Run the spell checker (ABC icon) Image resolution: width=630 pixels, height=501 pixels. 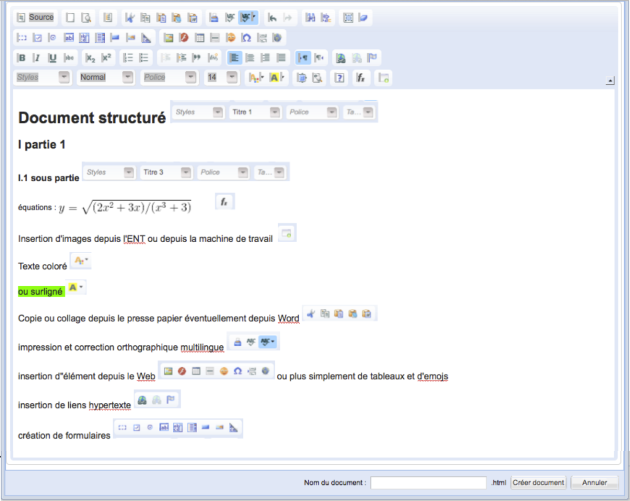click(x=230, y=17)
